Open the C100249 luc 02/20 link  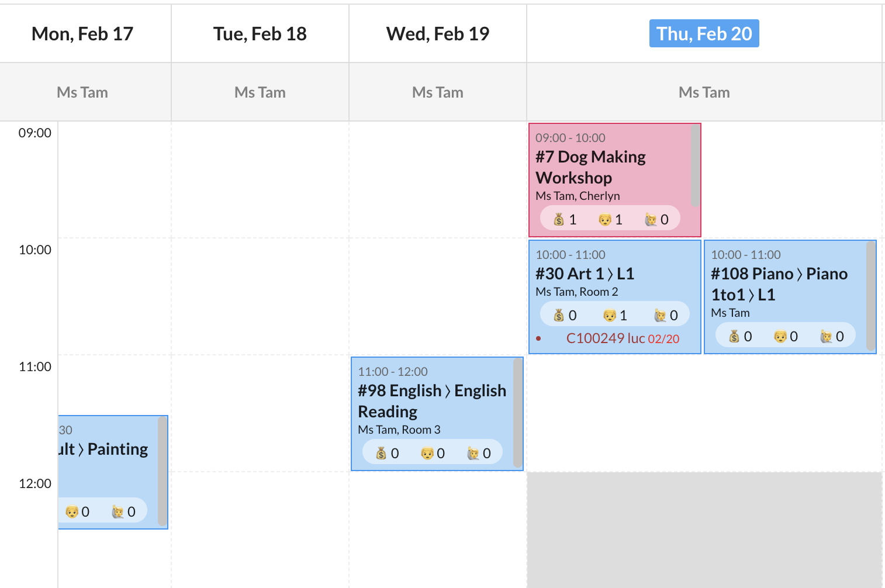pyautogui.click(x=623, y=338)
